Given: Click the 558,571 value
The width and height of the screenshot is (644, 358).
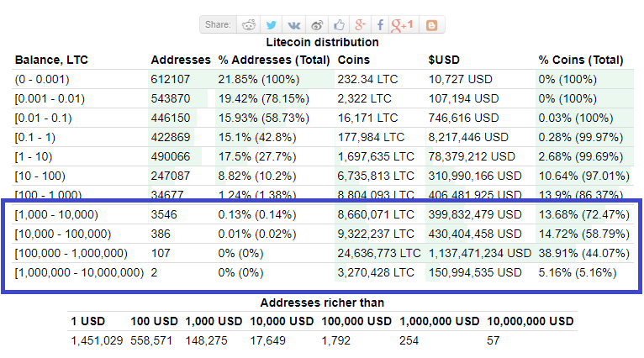Looking at the screenshot, I should 151,340.
